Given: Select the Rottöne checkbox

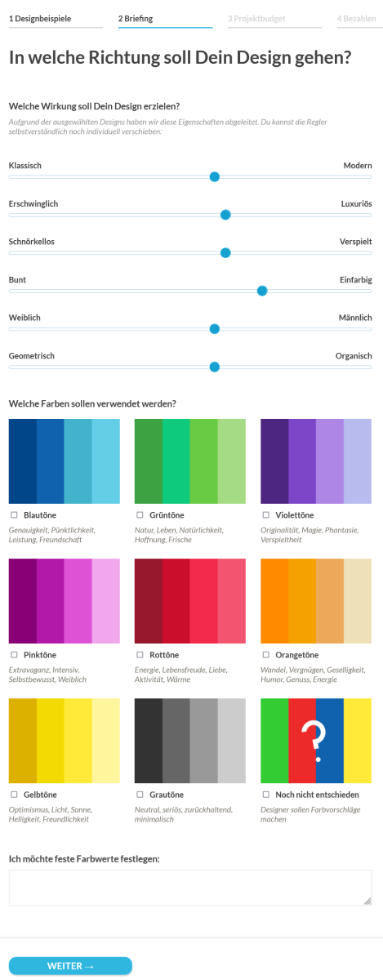Looking at the screenshot, I should click(140, 655).
